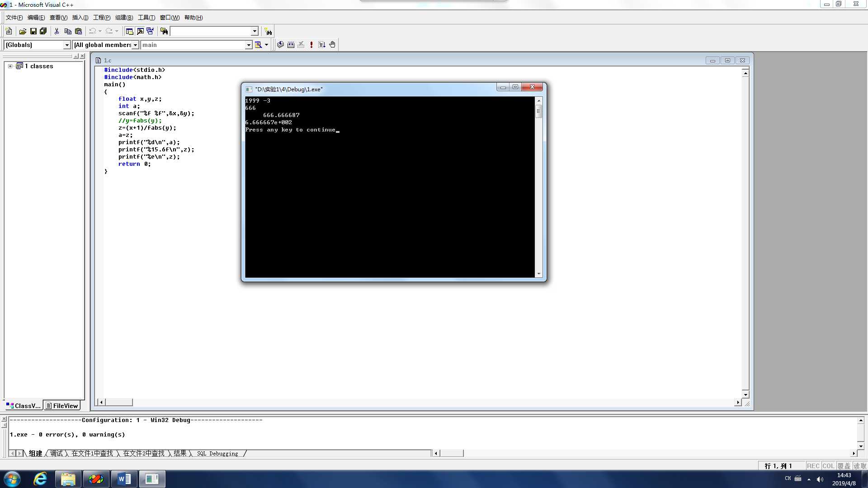Select the SQL Debugging output tab
868x488 pixels.
[x=217, y=453]
